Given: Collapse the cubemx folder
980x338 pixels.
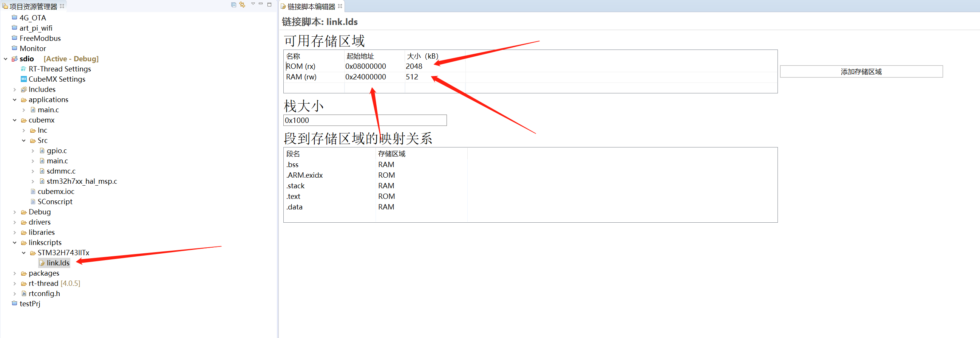Looking at the screenshot, I should pyautogui.click(x=14, y=120).
